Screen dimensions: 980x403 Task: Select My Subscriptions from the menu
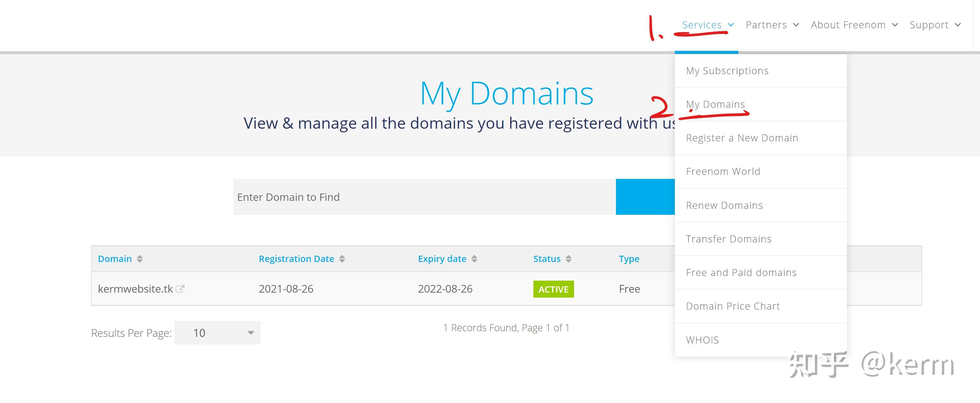click(727, 71)
